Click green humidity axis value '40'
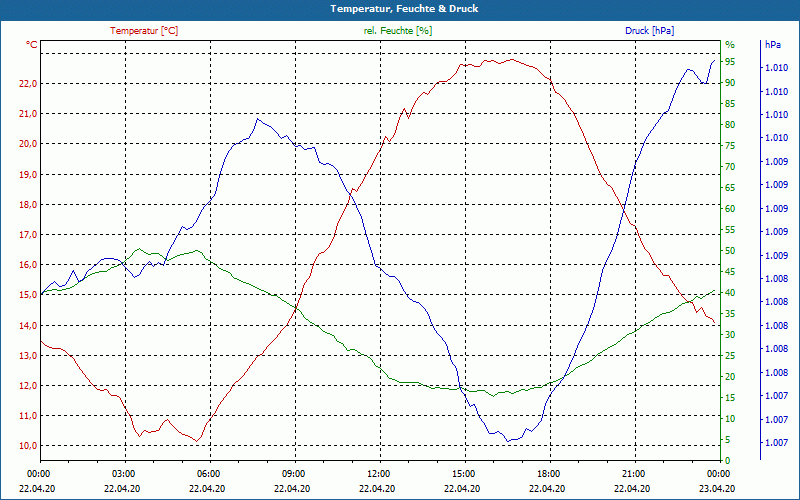Image resolution: width=800 pixels, height=500 pixels. click(730, 293)
